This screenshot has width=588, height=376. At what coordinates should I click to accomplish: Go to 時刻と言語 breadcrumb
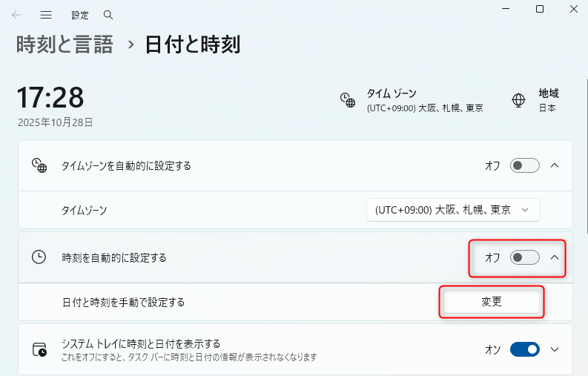point(65,45)
